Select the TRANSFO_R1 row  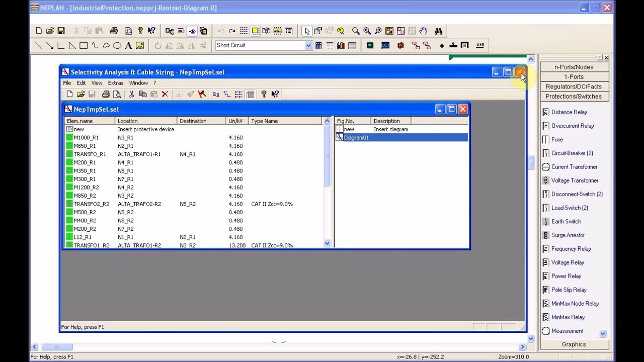click(194, 154)
